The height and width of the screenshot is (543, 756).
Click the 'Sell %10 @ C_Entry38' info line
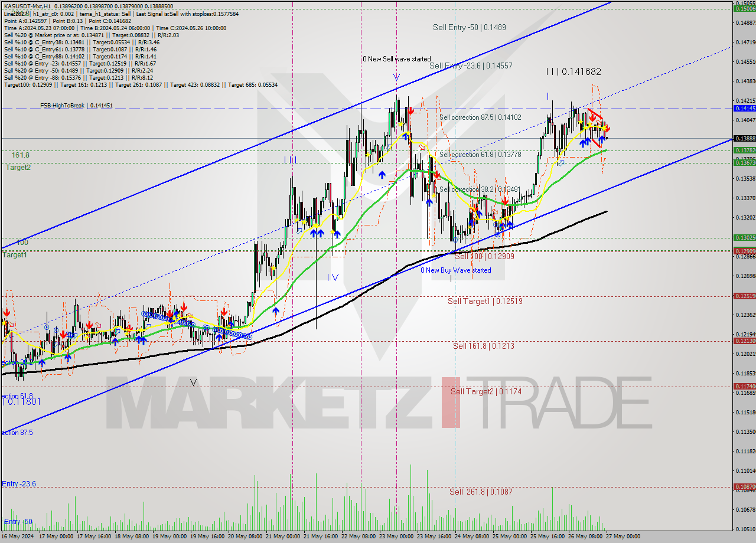82,42
